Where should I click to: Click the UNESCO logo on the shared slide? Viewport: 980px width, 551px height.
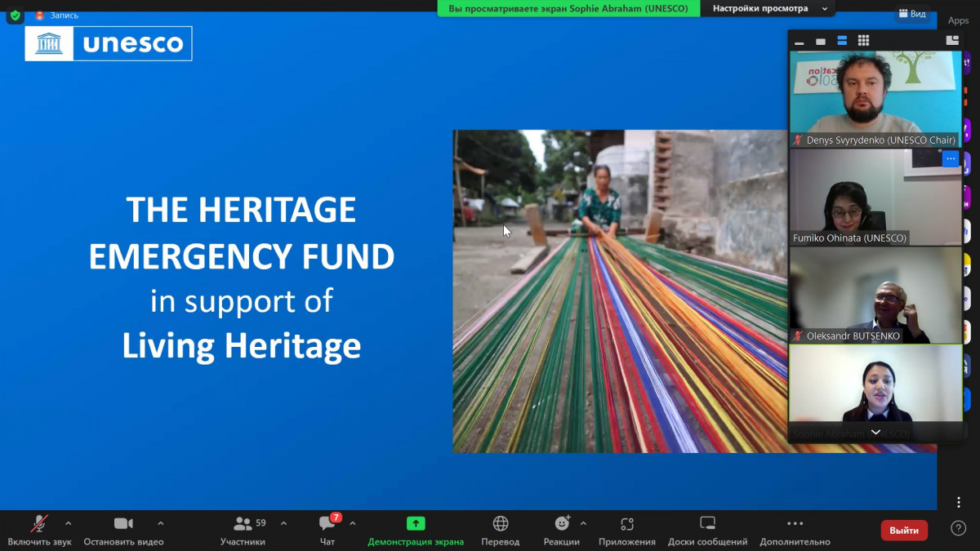click(x=109, y=43)
